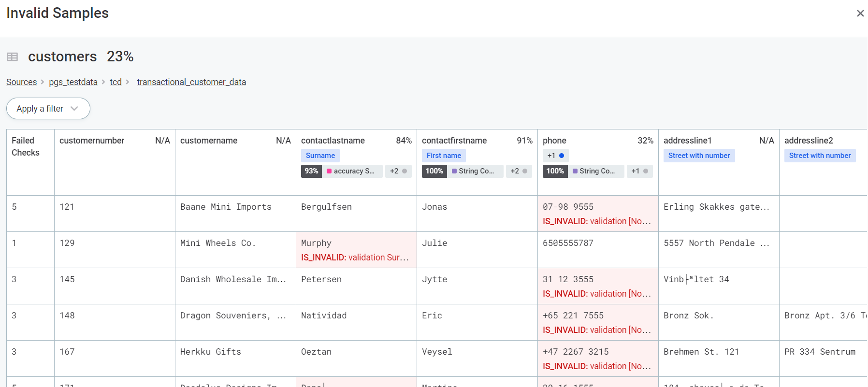Image resolution: width=868 pixels, height=387 pixels.
Task: Click the invalid phone cell 07-98 9555
Action: pyautogui.click(x=597, y=214)
